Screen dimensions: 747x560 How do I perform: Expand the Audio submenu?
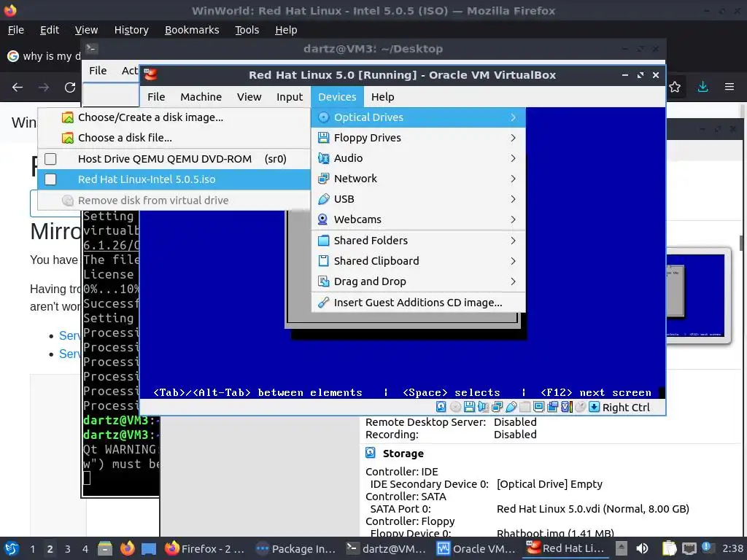[418, 158]
